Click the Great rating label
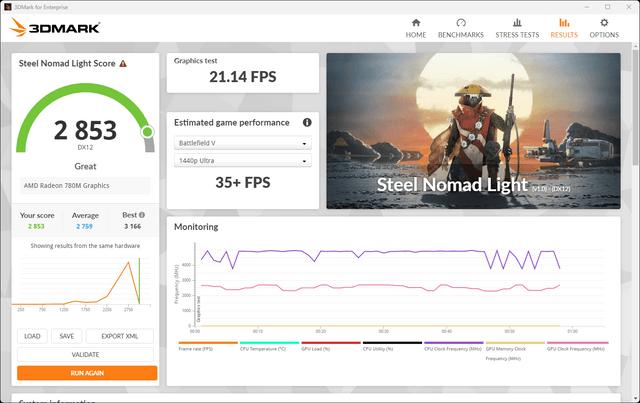 (x=85, y=166)
